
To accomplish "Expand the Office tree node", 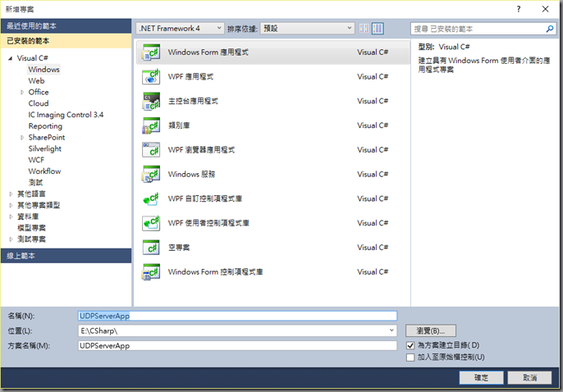I will [x=22, y=92].
